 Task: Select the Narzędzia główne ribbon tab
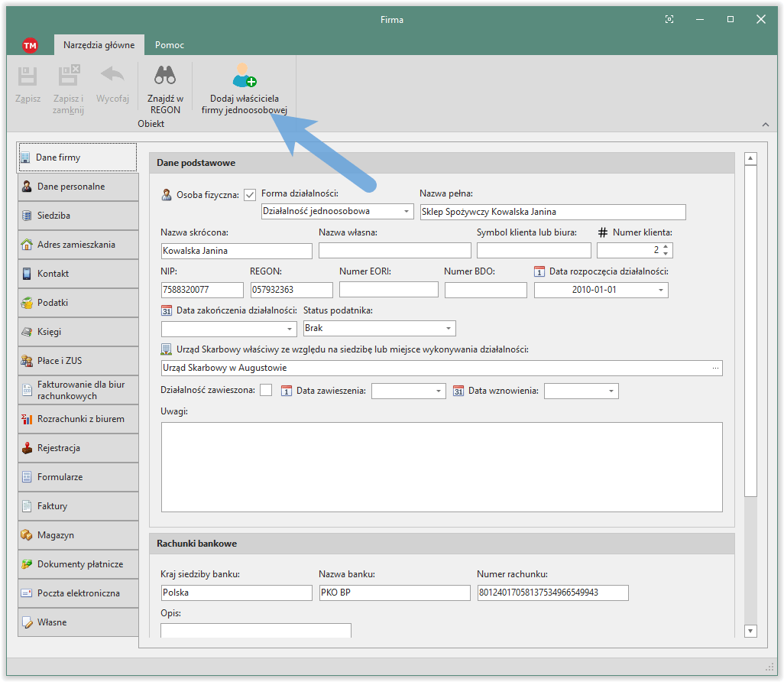99,45
